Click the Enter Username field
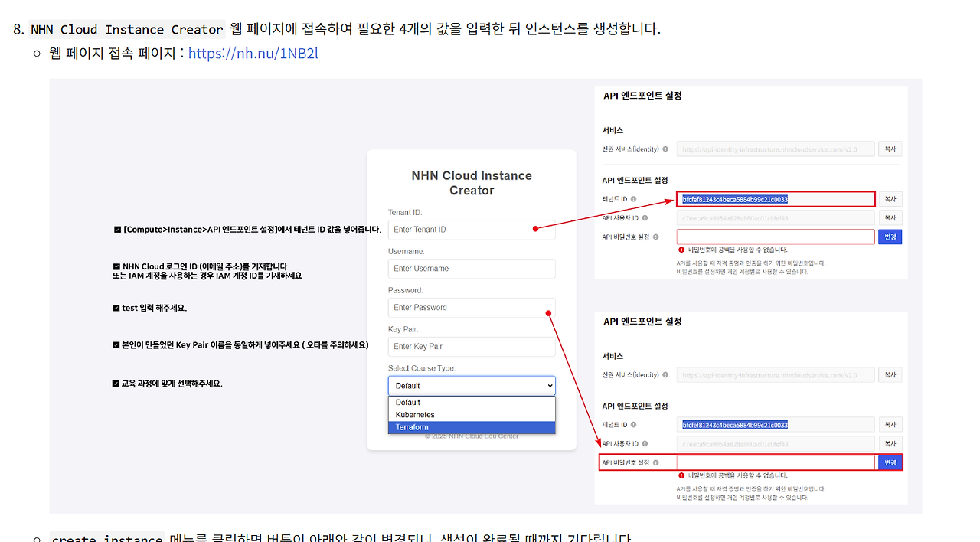Screen dimensions: 980x542 point(472,269)
